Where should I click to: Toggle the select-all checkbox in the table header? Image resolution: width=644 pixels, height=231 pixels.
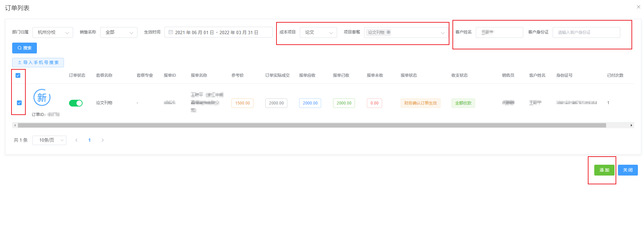click(x=18, y=75)
